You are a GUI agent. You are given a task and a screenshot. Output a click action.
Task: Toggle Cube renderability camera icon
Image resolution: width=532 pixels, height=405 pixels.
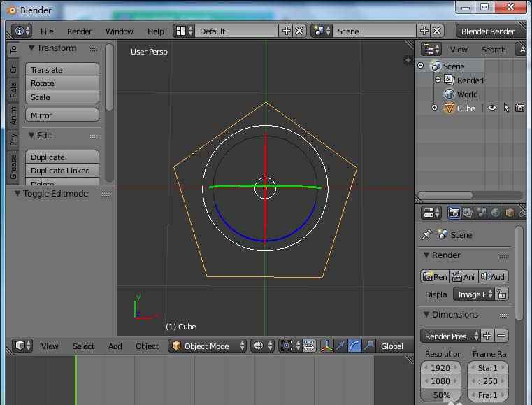tap(519, 108)
